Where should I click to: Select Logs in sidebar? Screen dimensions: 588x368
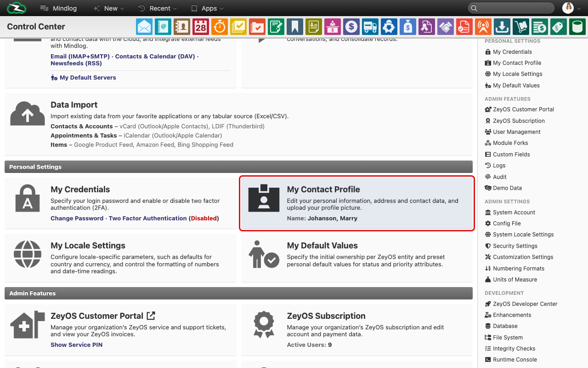(x=495, y=166)
